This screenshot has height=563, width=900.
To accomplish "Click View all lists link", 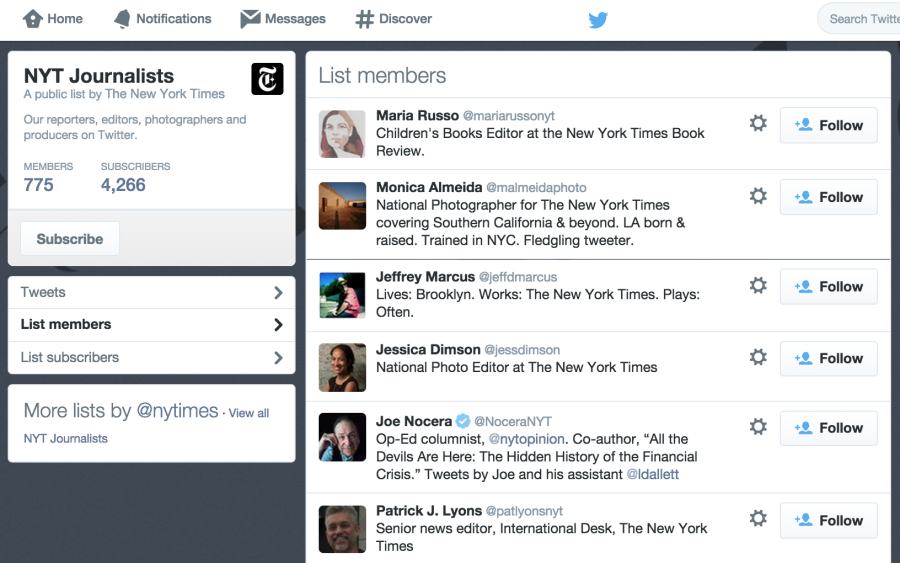I will tap(249, 413).
